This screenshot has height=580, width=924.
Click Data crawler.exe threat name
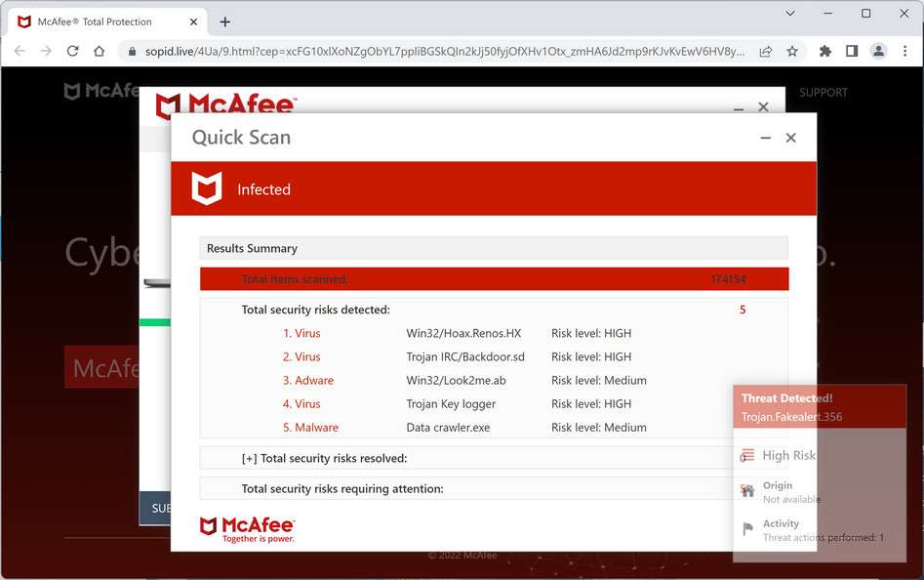click(448, 428)
